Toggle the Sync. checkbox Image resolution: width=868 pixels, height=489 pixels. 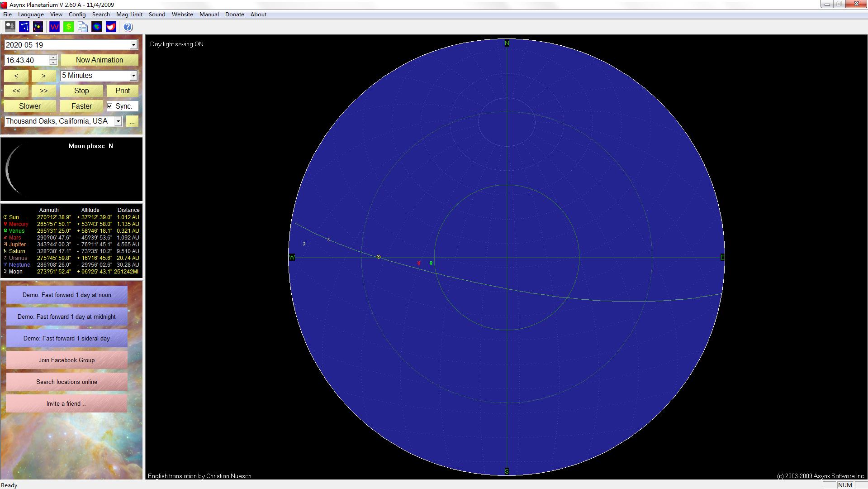(109, 106)
